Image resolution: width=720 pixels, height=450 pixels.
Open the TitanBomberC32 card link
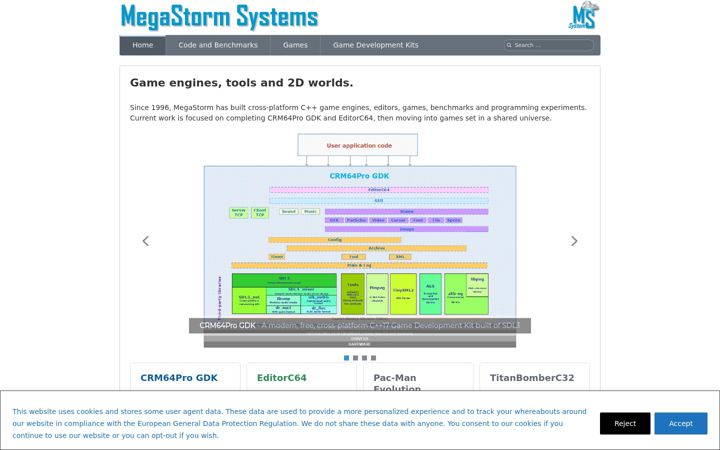[532, 378]
